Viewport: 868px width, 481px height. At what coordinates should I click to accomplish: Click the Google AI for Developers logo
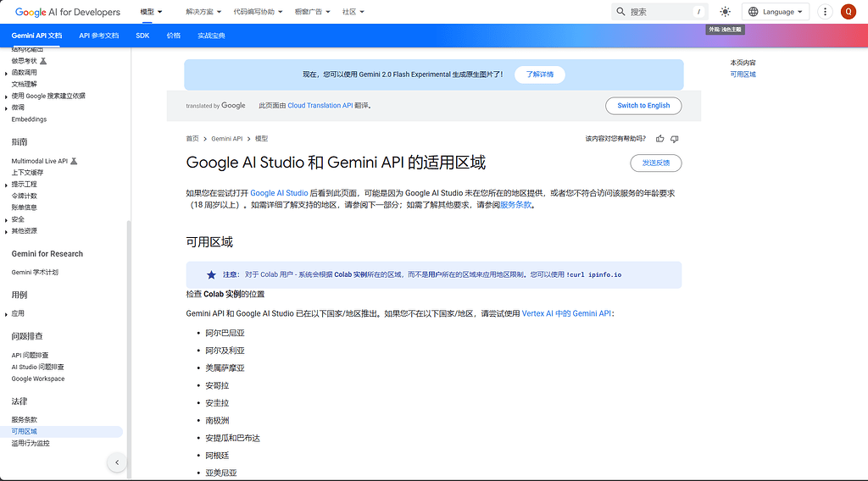click(x=68, y=12)
